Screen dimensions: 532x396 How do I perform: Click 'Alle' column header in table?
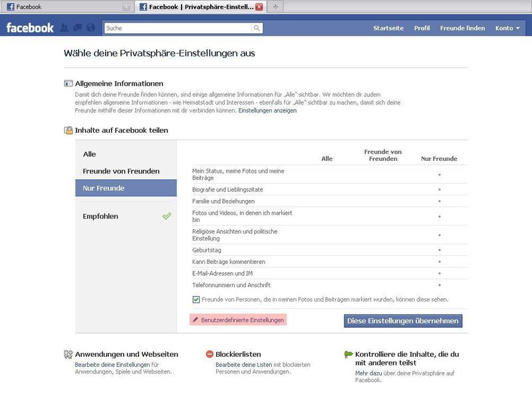(x=327, y=159)
